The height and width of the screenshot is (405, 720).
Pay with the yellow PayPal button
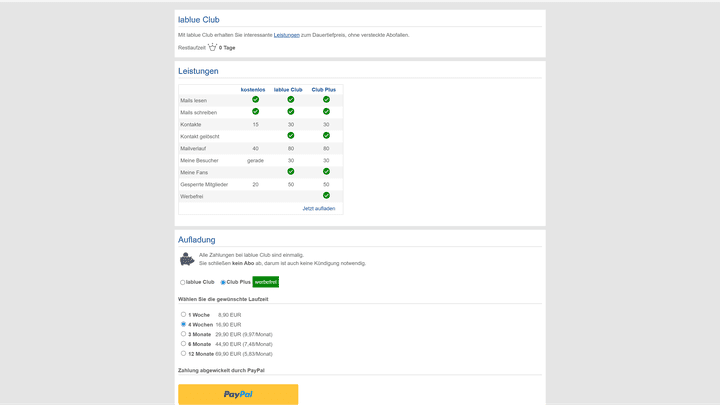238,394
